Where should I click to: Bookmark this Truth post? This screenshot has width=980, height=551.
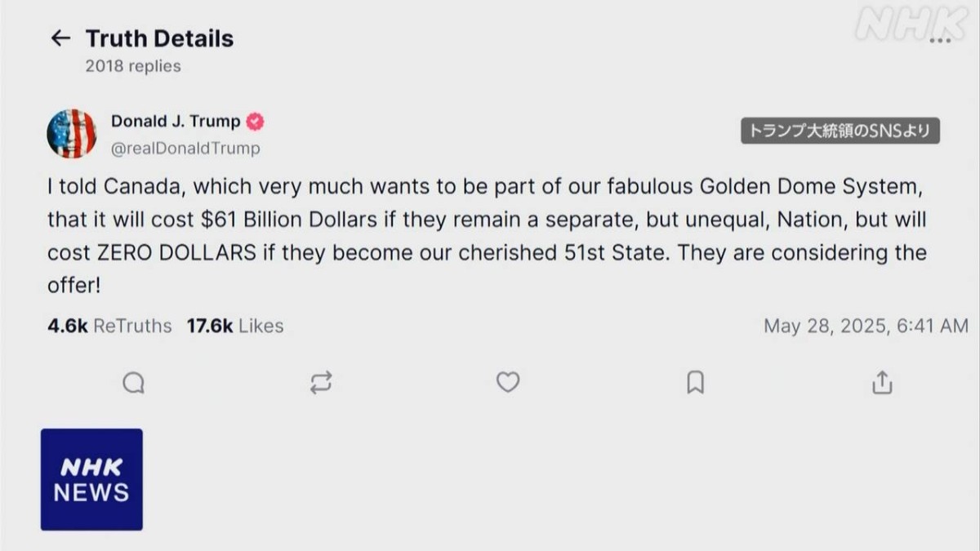(695, 382)
